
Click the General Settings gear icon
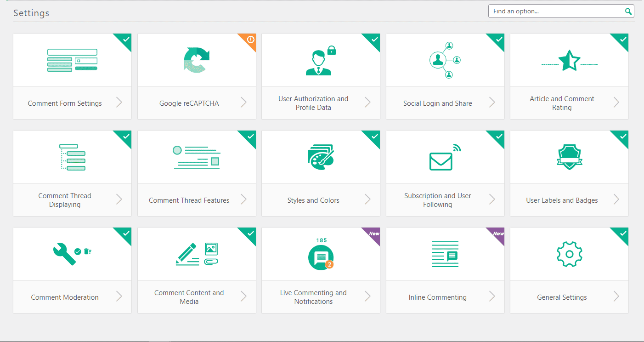tap(570, 254)
